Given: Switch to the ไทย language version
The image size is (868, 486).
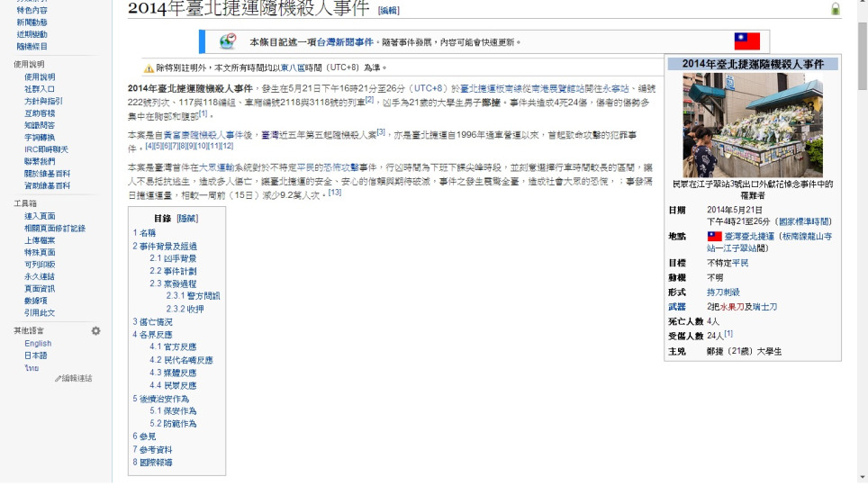Looking at the screenshot, I should [x=32, y=368].
